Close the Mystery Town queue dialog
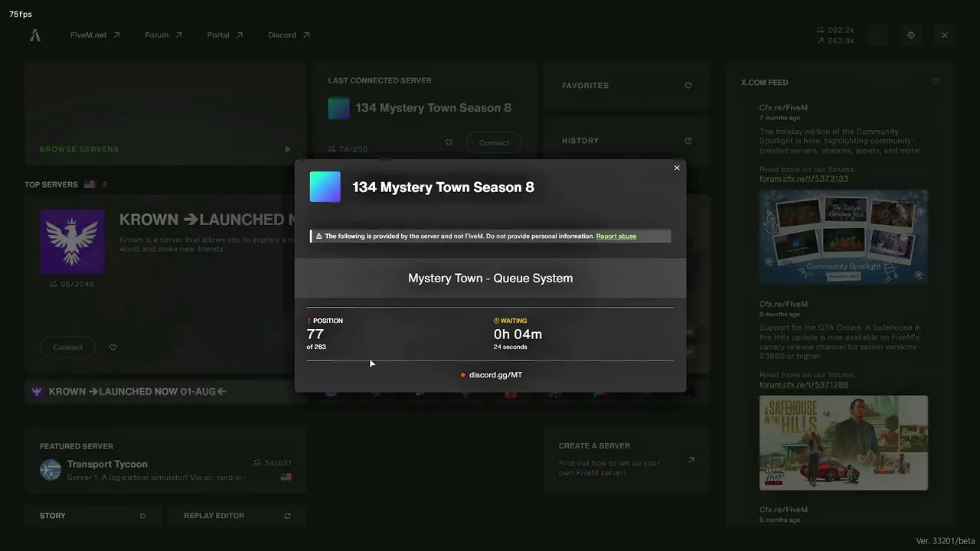The height and width of the screenshot is (551, 980). click(677, 168)
